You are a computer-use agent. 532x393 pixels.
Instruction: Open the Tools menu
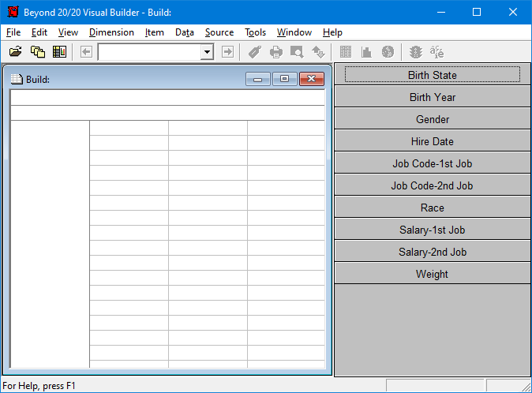pos(255,32)
